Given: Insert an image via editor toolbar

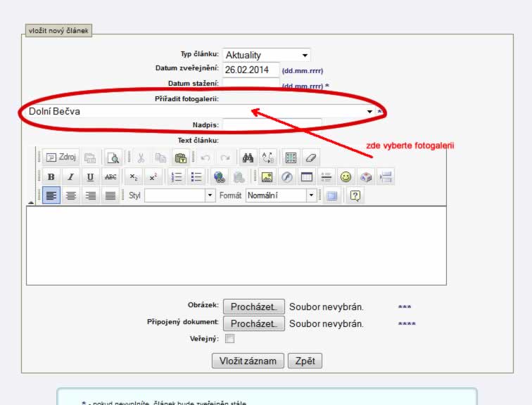Looking at the screenshot, I should (267, 176).
